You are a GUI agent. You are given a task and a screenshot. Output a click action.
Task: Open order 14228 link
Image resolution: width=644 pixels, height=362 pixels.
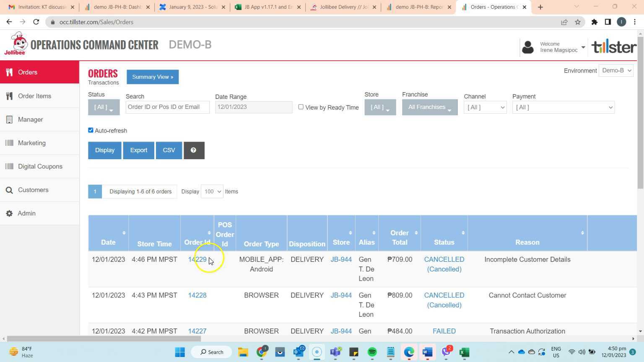197,295
